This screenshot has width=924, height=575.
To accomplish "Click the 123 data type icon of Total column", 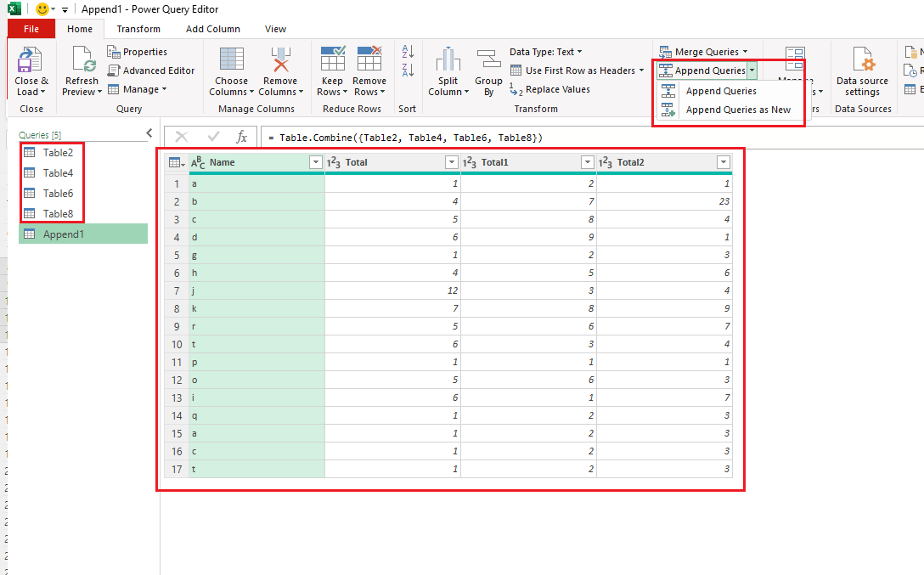I will pos(334,162).
